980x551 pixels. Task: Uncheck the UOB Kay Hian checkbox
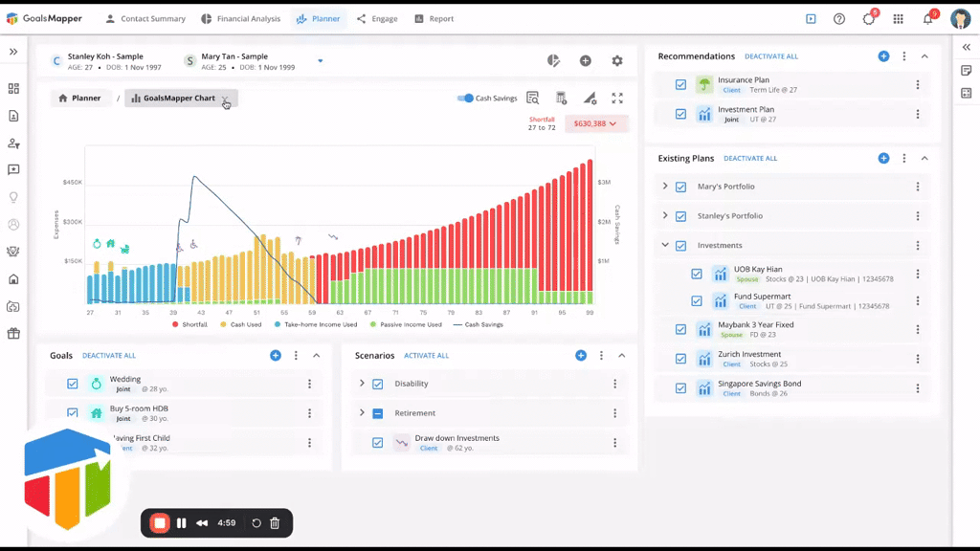697,274
